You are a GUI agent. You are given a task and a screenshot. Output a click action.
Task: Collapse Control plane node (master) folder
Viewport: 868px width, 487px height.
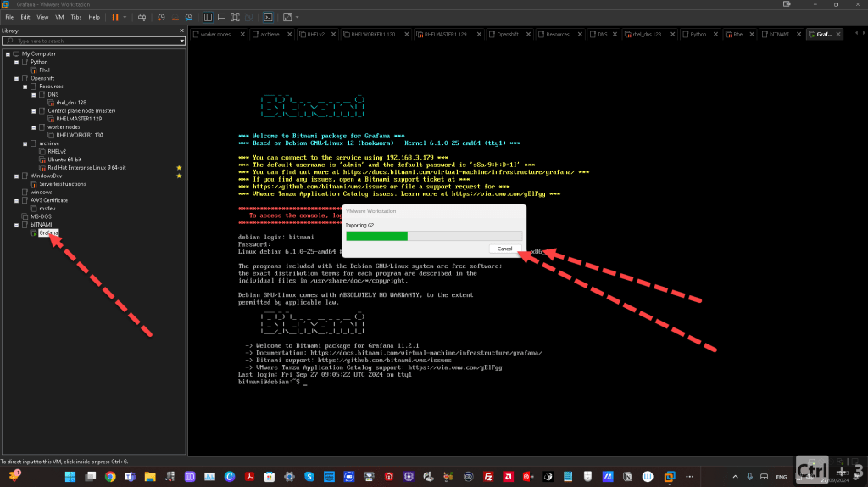34,111
